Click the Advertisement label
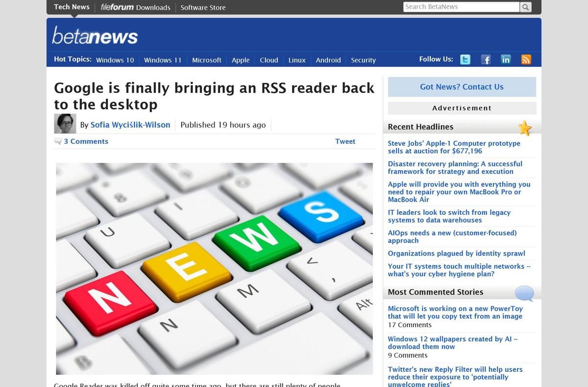The height and width of the screenshot is (387, 588). point(462,108)
